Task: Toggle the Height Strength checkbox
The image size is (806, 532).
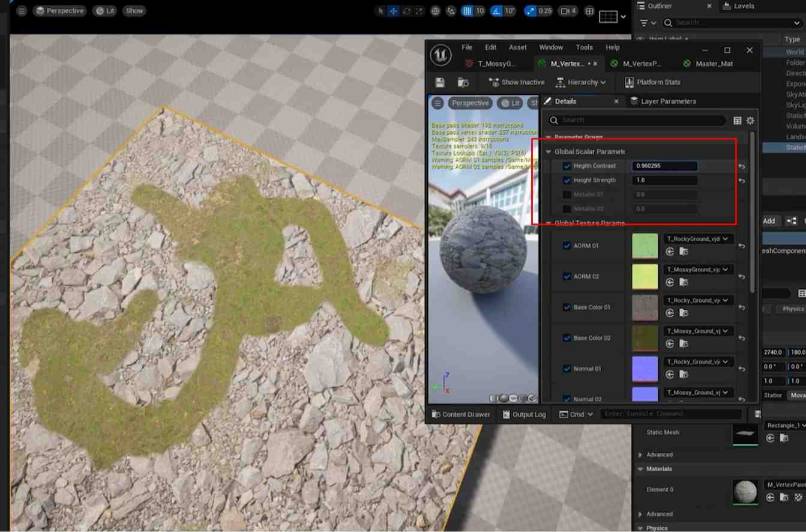Action: 566,180
